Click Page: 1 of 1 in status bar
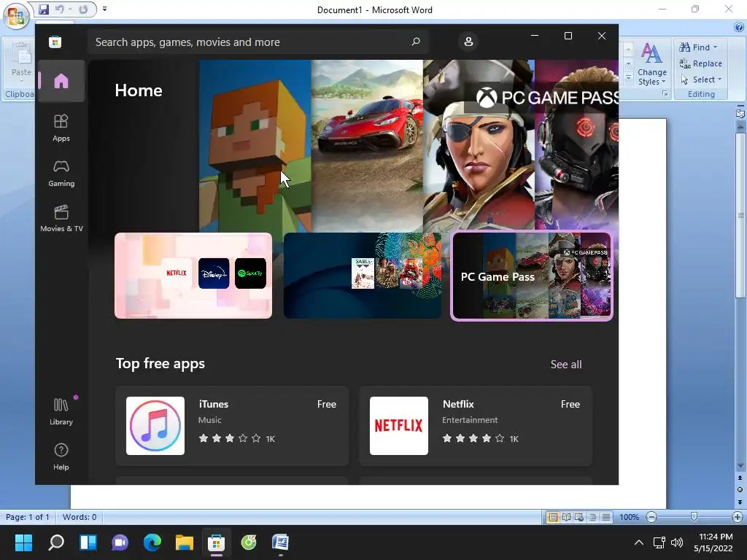Viewport: 747px width, 560px height. (x=27, y=517)
